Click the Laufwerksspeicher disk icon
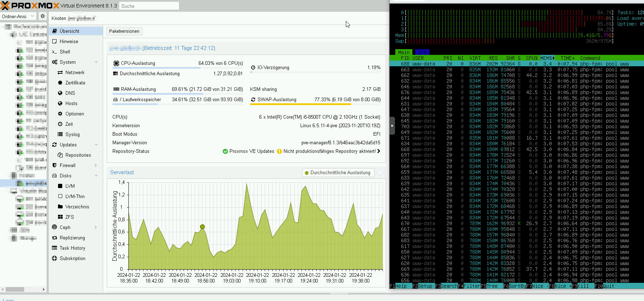The image size is (644, 301). [x=115, y=99]
